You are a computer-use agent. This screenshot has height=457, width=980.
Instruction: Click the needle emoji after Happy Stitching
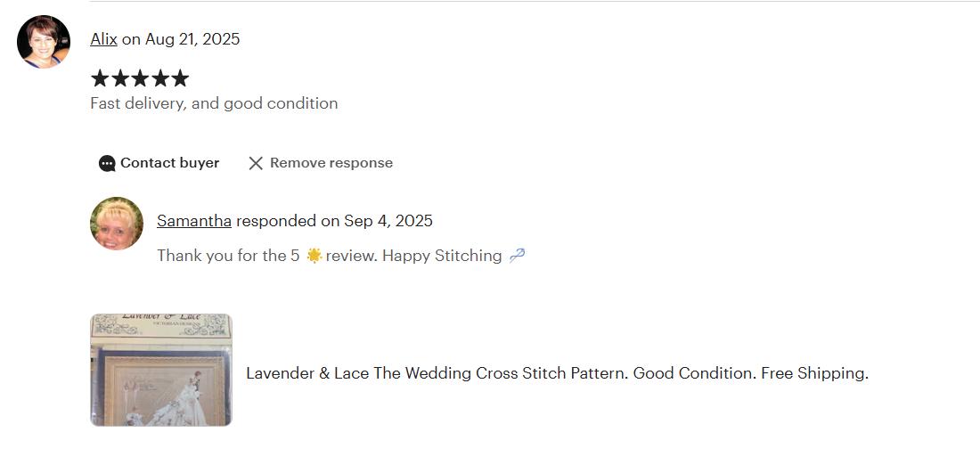tap(517, 256)
